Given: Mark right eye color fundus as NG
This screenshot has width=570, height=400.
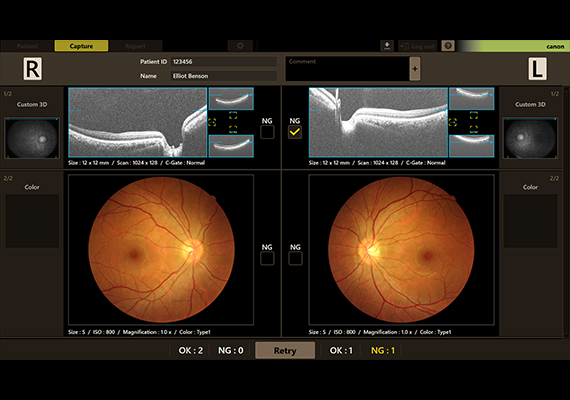Looking at the screenshot, I should [x=267, y=259].
